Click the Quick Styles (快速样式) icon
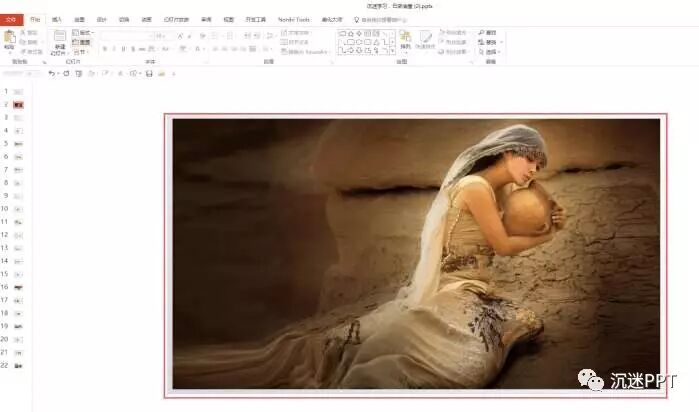This screenshot has width=699, height=412. (x=424, y=37)
